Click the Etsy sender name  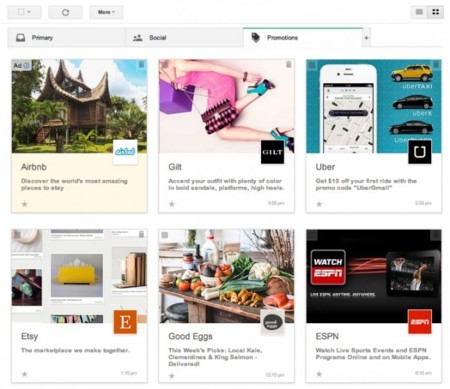click(29, 336)
